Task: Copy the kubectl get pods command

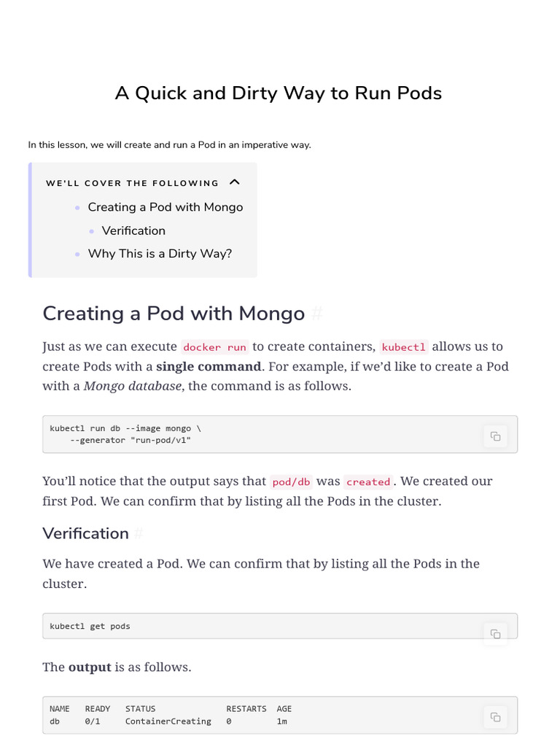Action: pyautogui.click(x=495, y=633)
